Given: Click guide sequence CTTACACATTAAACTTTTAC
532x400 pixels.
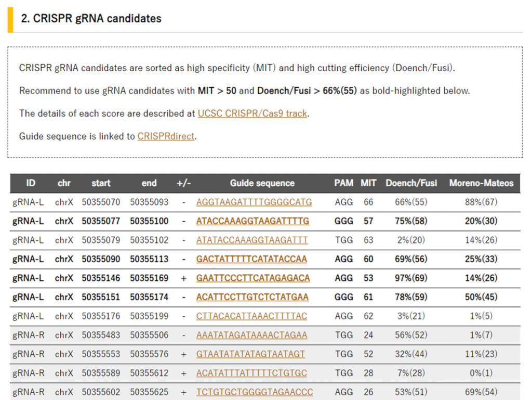Looking at the screenshot, I should click(x=251, y=316).
